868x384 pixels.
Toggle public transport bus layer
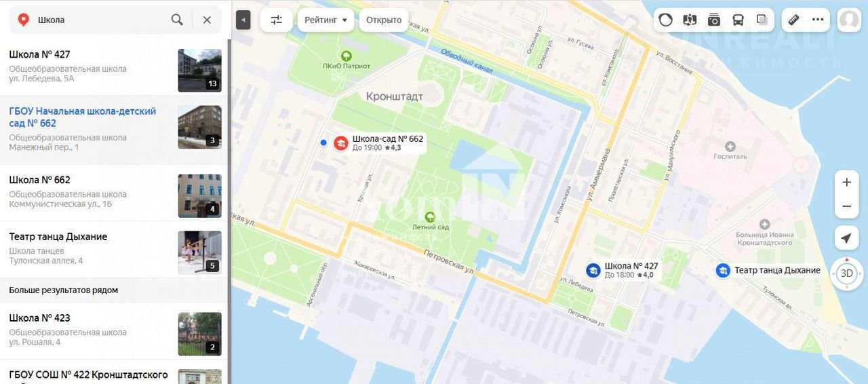coord(738,20)
